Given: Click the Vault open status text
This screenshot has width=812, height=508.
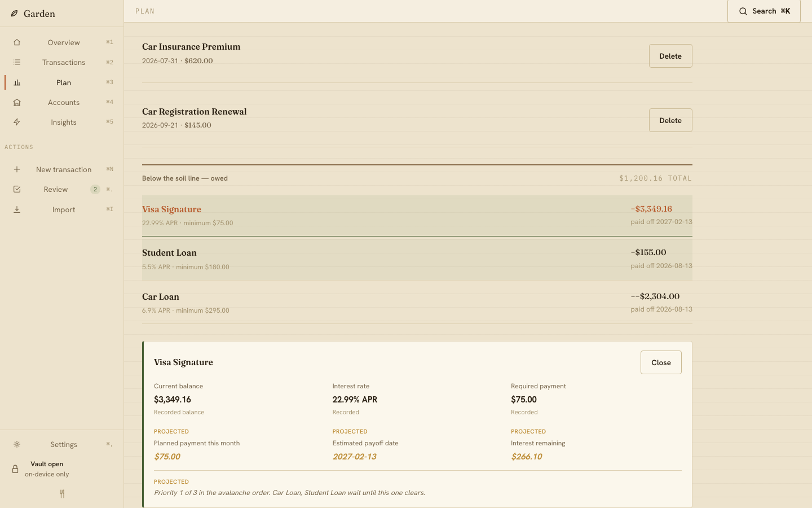Looking at the screenshot, I should 47,464.
